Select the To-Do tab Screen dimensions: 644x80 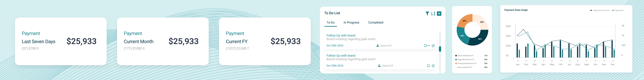pyautogui.click(x=330, y=22)
